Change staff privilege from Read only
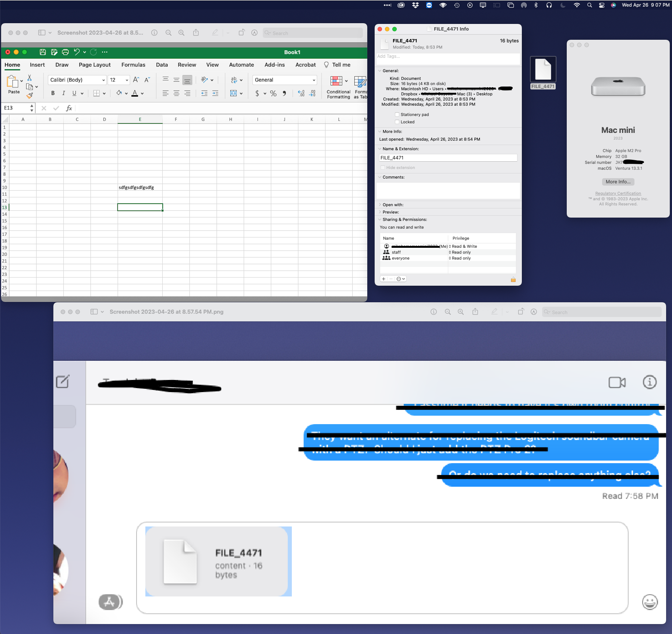Image resolution: width=672 pixels, height=634 pixels. click(461, 252)
